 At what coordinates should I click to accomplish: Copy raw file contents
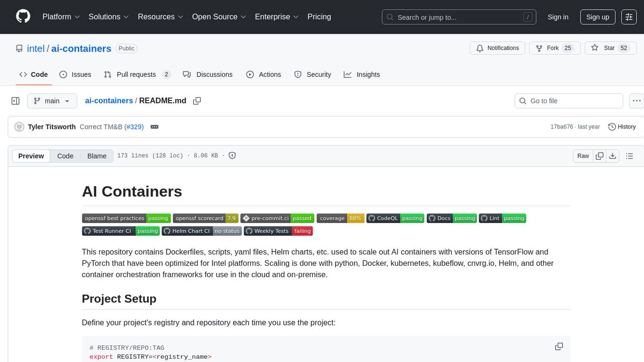599,156
